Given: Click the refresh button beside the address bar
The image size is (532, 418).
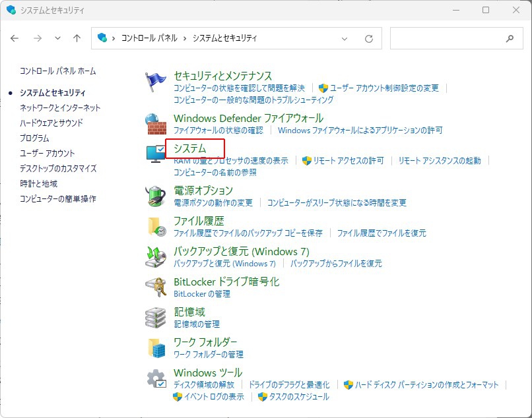Looking at the screenshot, I should click(x=369, y=39).
